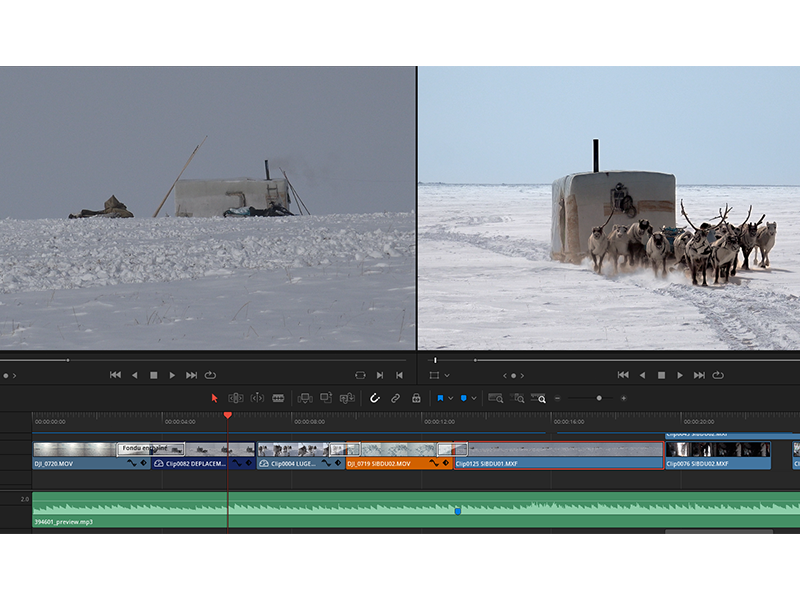Viewport: 800px width, 600px height.
Task: Toggle keyframe diamond on DJI_0719 SIBDU02.MOV clip
Action: 445,463
